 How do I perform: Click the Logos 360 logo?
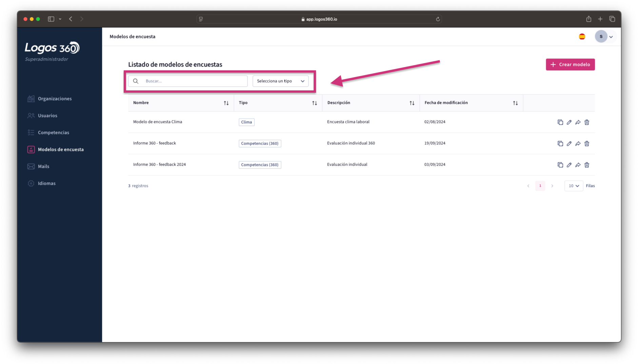coord(52,48)
